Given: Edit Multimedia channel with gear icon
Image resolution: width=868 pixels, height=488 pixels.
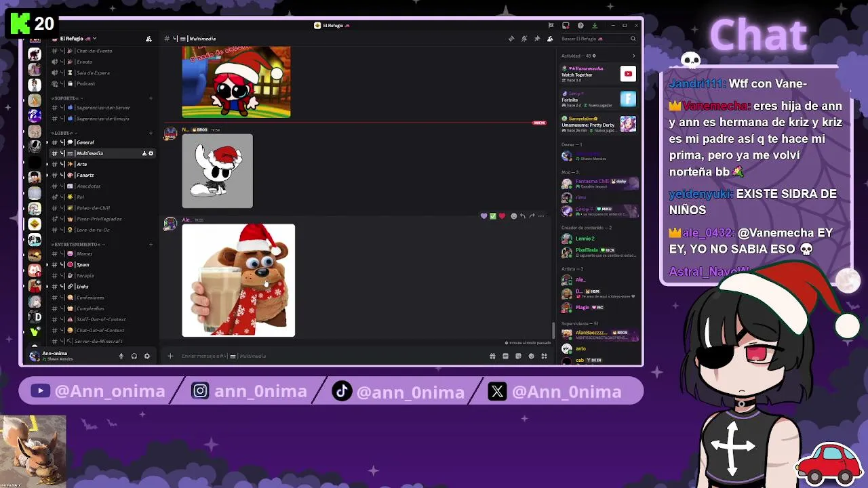Looking at the screenshot, I should pyautogui.click(x=151, y=153).
